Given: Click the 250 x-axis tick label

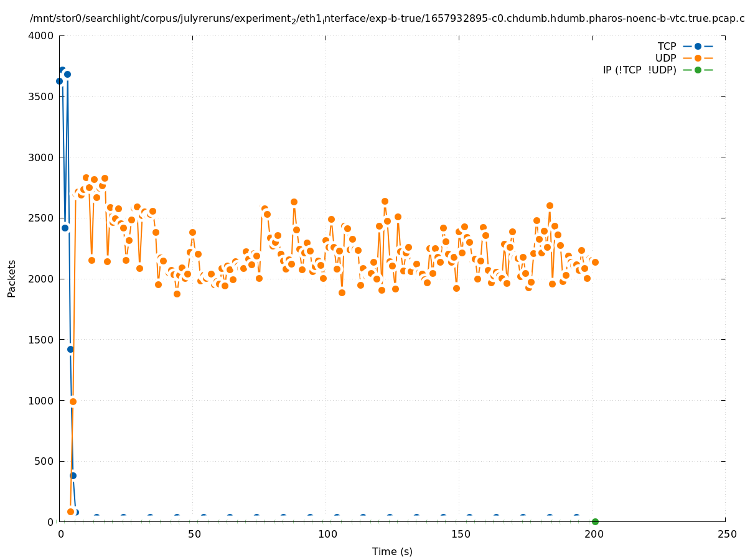Looking at the screenshot, I should pyautogui.click(x=726, y=534).
